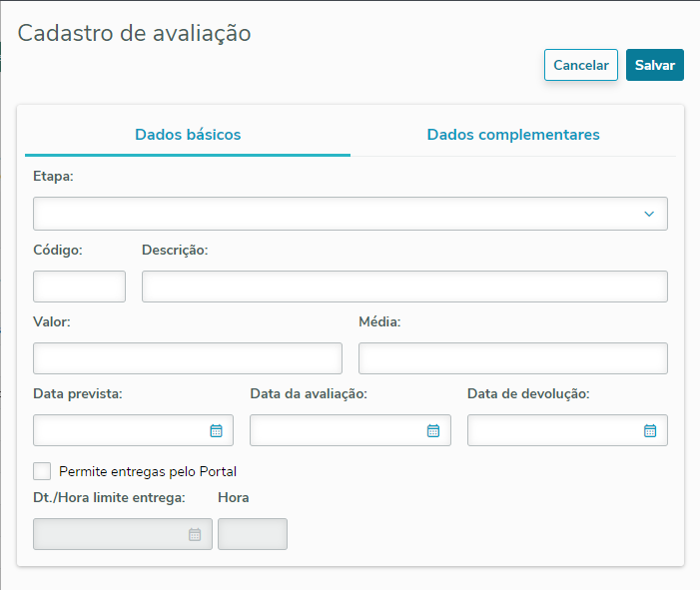The height and width of the screenshot is (590, 700).
Task: Click inside the Etapa combo box field
Action: point(330,214)
